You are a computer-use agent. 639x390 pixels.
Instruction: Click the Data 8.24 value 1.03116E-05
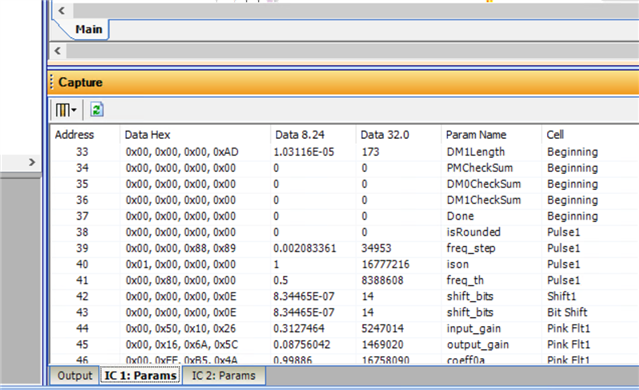(304, 152)
